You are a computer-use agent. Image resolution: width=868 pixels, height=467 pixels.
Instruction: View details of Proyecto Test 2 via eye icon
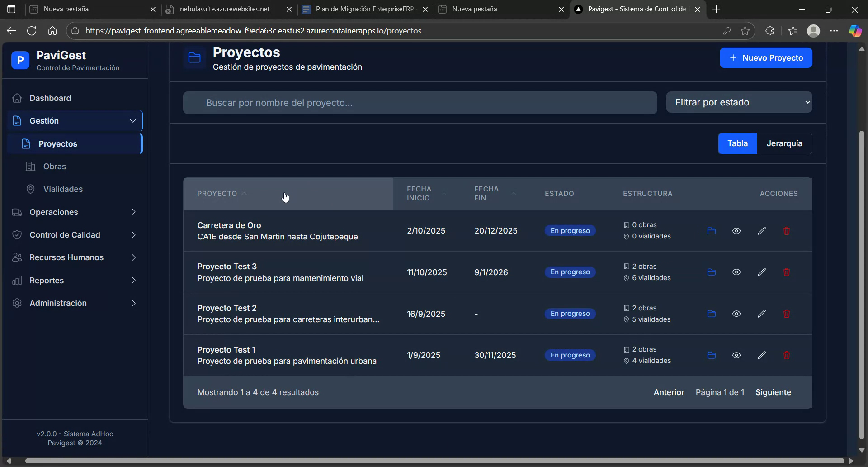pos(736,313)
